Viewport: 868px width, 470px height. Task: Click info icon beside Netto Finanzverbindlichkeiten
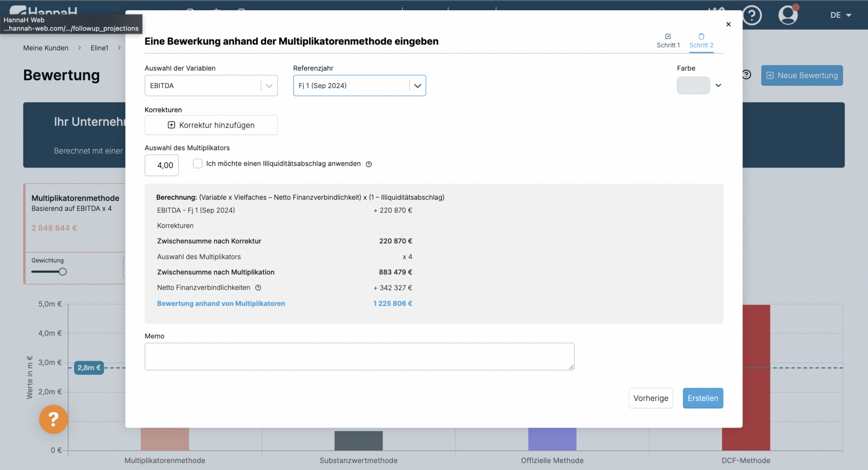(x=258, y=288)
